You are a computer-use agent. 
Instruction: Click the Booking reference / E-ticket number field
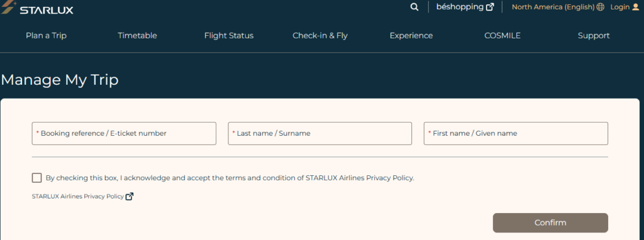[x=124, y=133]
